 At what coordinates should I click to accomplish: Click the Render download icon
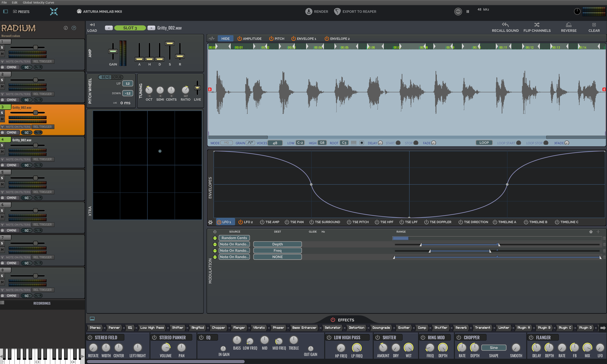coord(308,12)
